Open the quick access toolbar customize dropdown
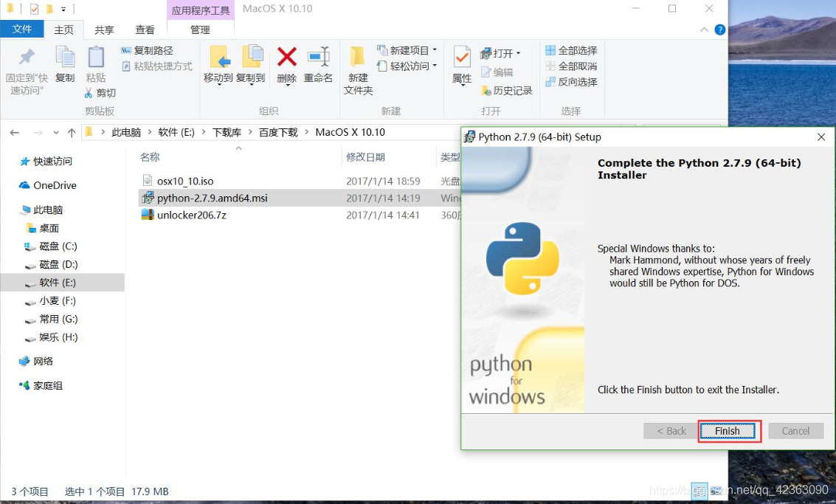836x504 pixels. (63, 9)
